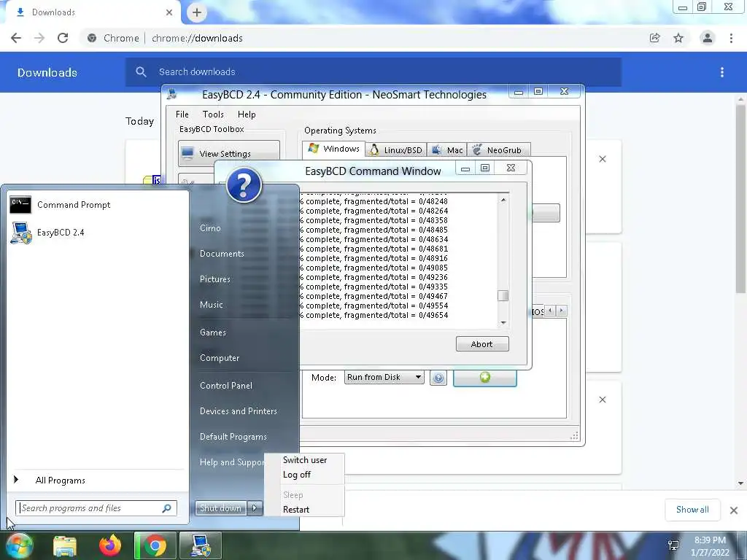Image resolution: width=747 pixels, height=560 pixels.
Task: Open Firefox from the taskbar
Action: (110, 545)
